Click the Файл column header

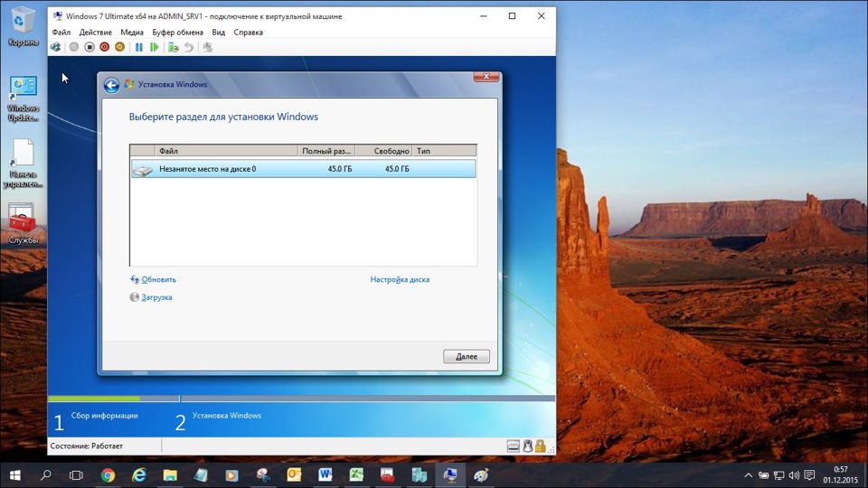click(226, 151)
